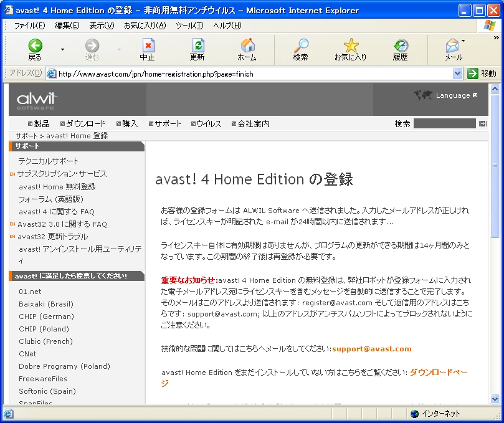Click the Internet zone globe in status bar

(415, 414)
